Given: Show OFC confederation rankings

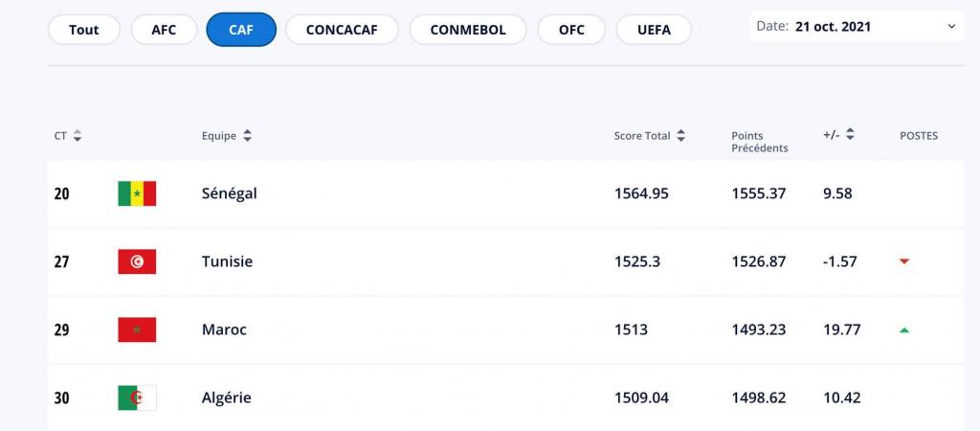Looking at the screenshot, I should pyautogui.click(x=571, y=30).
